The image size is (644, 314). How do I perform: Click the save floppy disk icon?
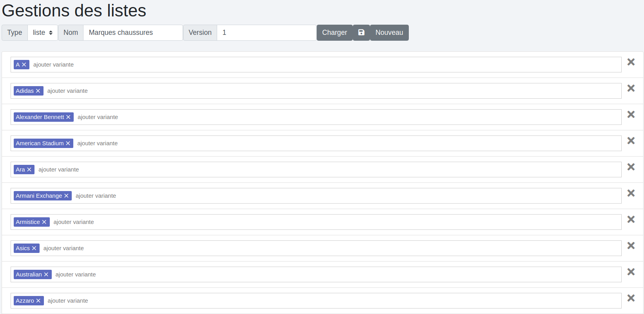[361, 32]
